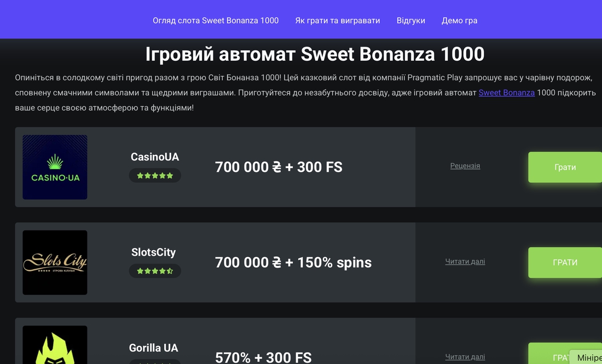Click the Gorilla UA flame logo
602x364 pixels.
click(x=55, y=345)
